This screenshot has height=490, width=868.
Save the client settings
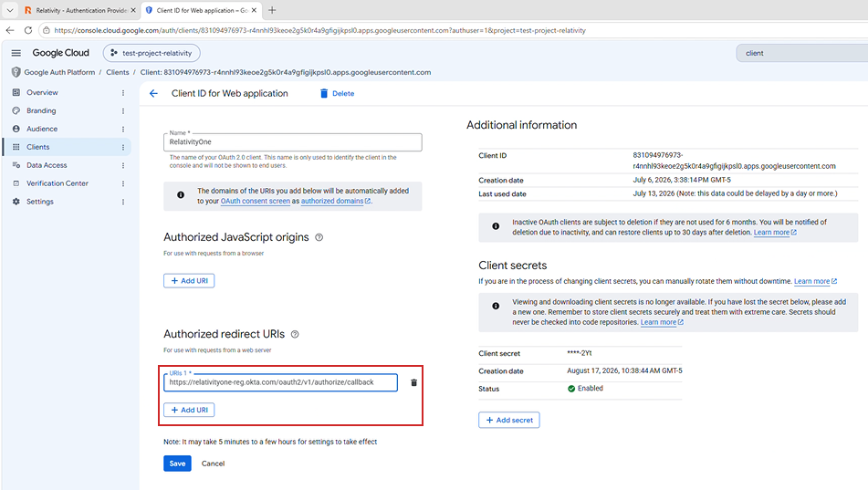point(177,464)
